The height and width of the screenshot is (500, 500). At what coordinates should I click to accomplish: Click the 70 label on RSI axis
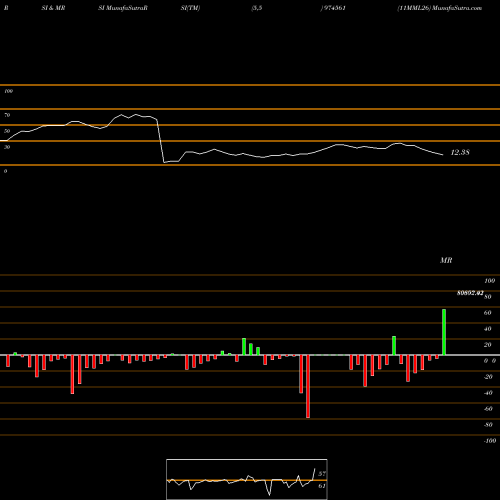pos(7,115)
